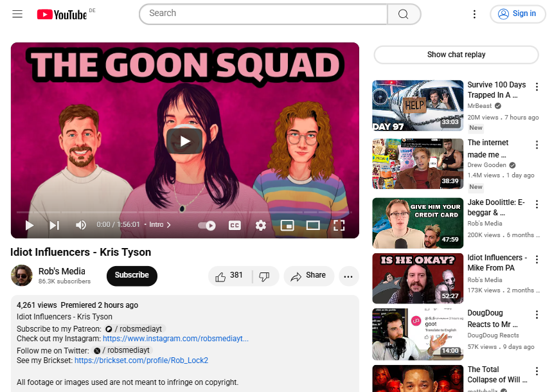Click the video title 'Idiot Influencers - Kris Tyson'
This screenshot has height=392, width=552.
(x=80, y=252)
